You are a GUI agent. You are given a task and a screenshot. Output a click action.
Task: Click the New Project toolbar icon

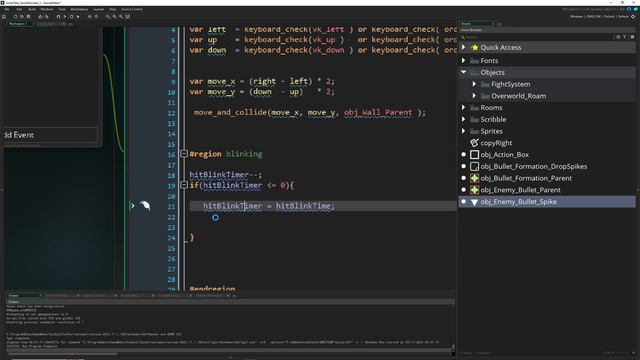[16, 17]
